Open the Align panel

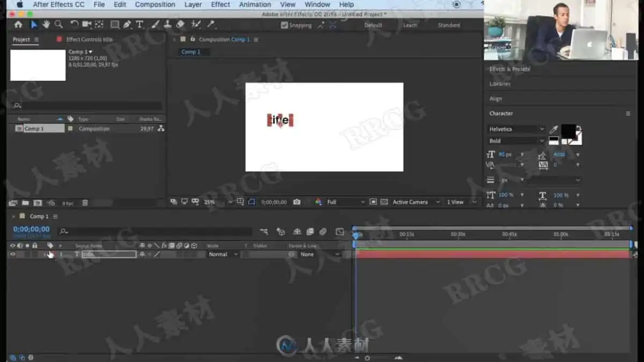tap(495, 99)
